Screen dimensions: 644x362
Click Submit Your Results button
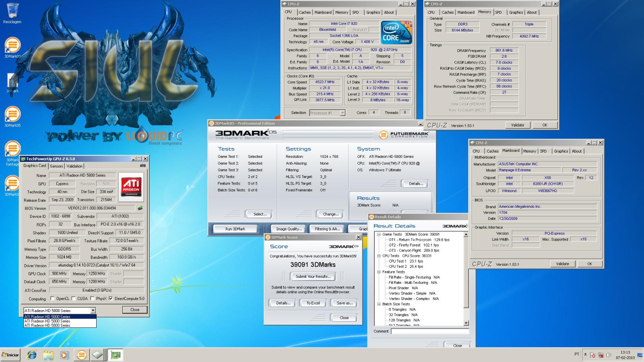313,277
